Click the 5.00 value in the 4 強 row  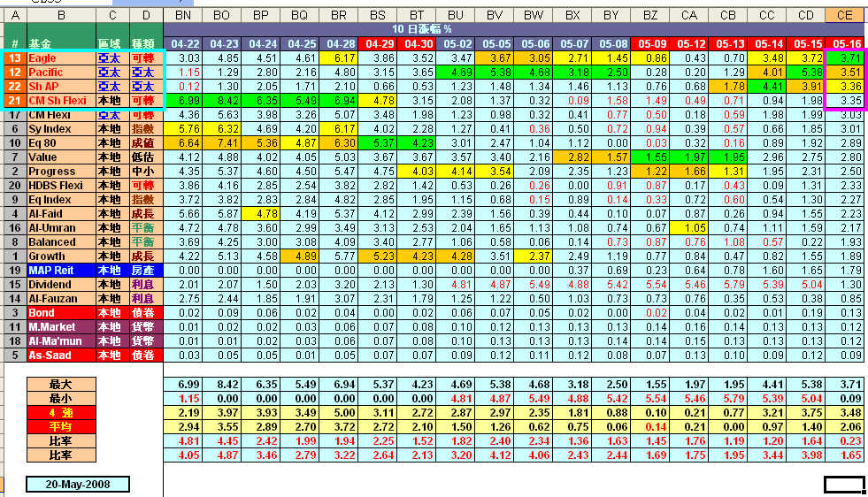(x=339, y=412)
